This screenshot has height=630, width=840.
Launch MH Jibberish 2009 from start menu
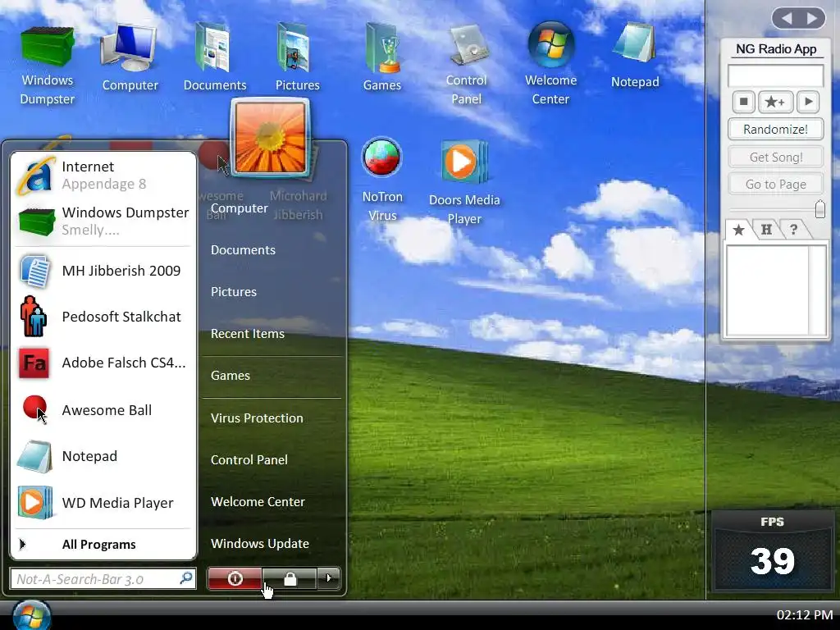pyautogui.click(x=103, y=271)
